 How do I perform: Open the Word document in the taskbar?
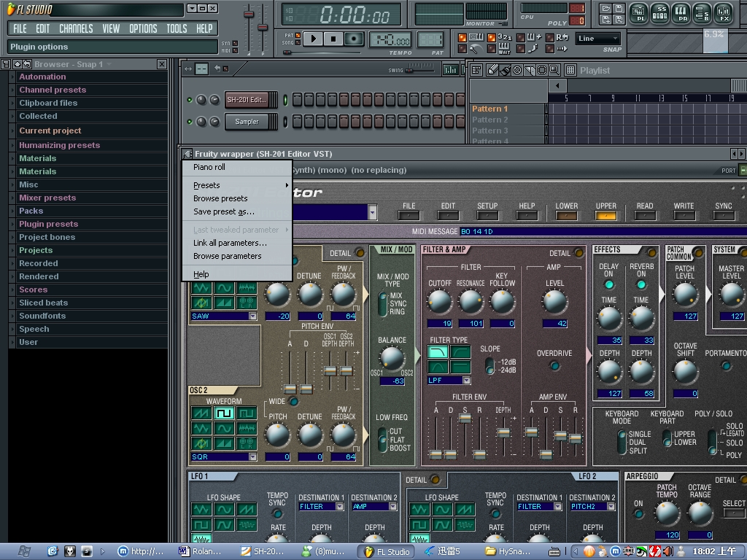click(200, 551)
